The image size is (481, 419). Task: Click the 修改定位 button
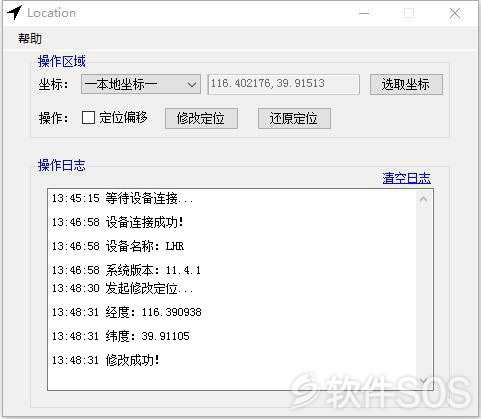201,118
